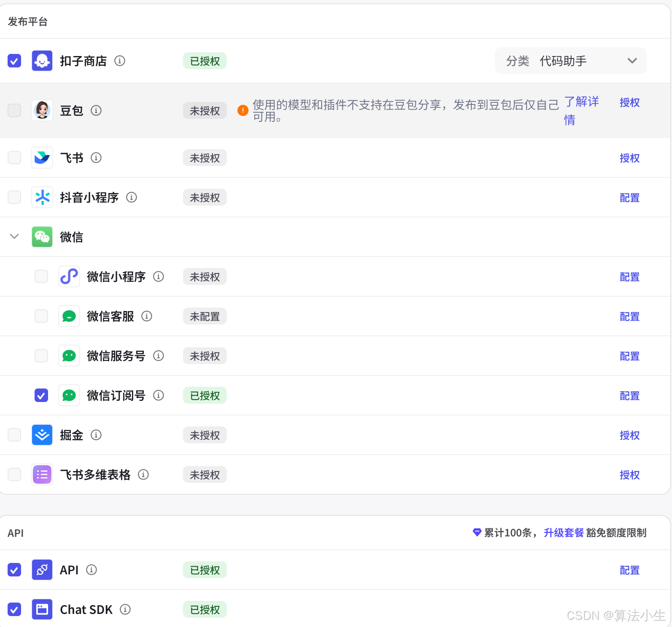Click the Chat SDK window icon
The width and height of the screenshot is (672, 627).
point(42,609)
